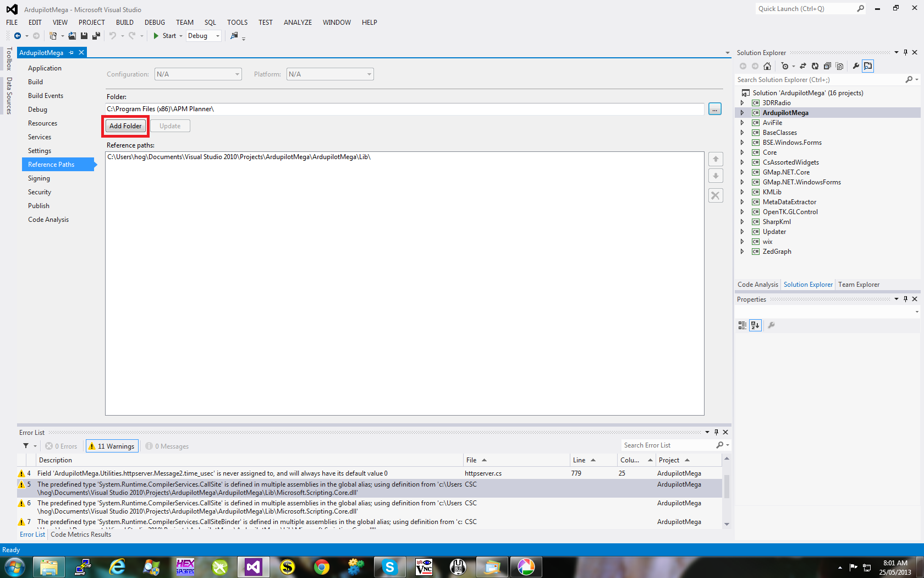Expand the ArdupilotMega project node

(742, 113)
